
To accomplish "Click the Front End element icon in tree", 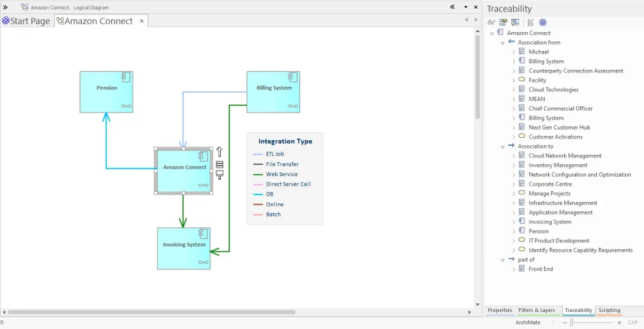I will tap(521, 269).
